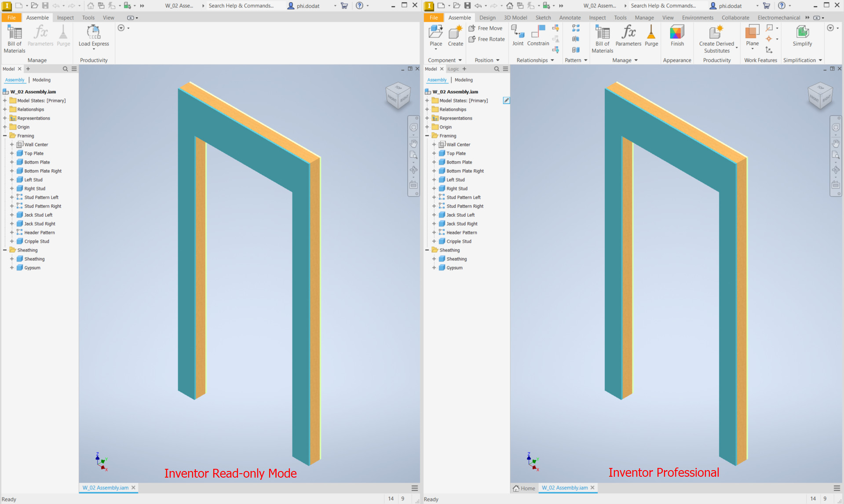
Task: Click the Finish appearance tool
Action: tap(677, 36)
